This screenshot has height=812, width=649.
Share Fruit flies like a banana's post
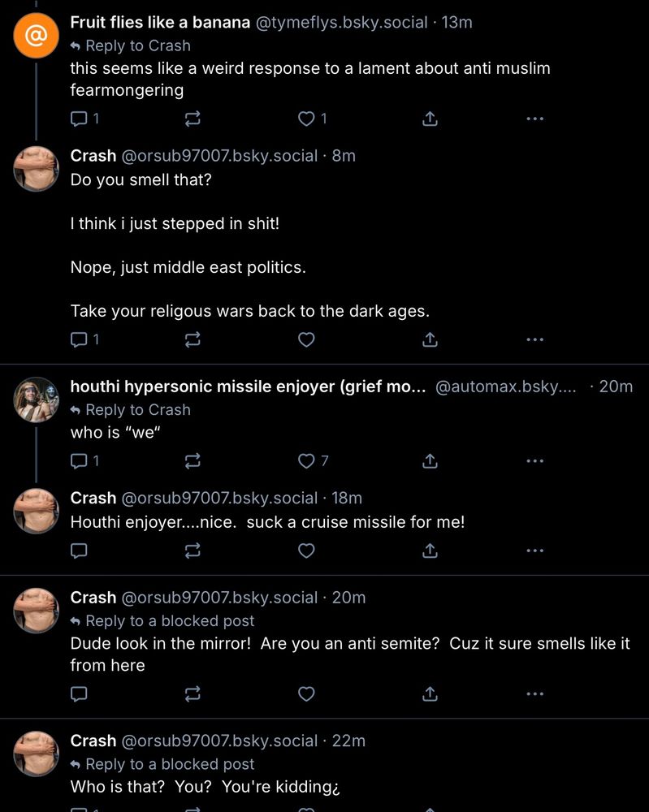click(431, 119)
